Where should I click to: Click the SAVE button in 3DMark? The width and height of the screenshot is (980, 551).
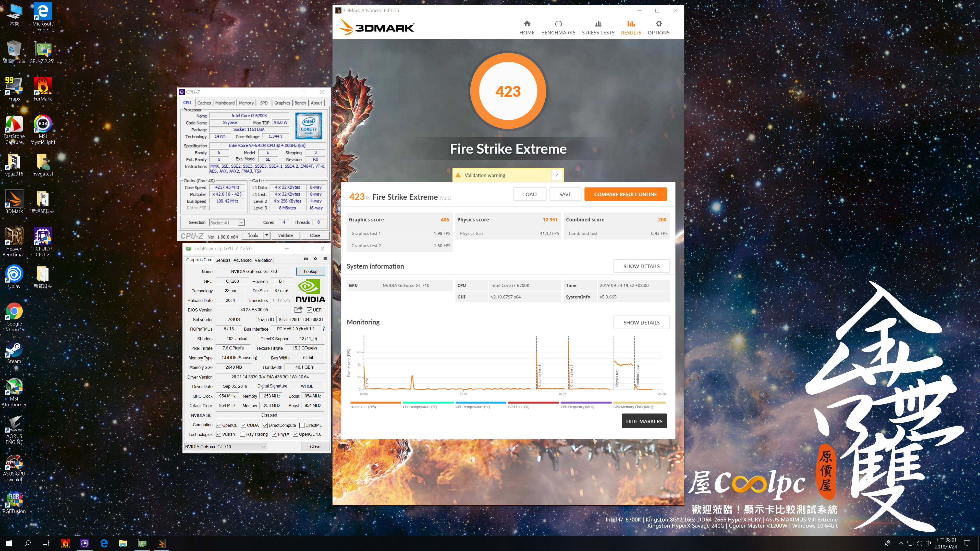pos(565,194)
